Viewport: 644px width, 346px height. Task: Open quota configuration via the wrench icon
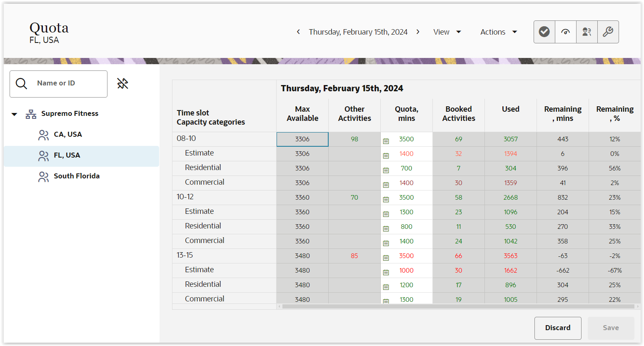608,32
